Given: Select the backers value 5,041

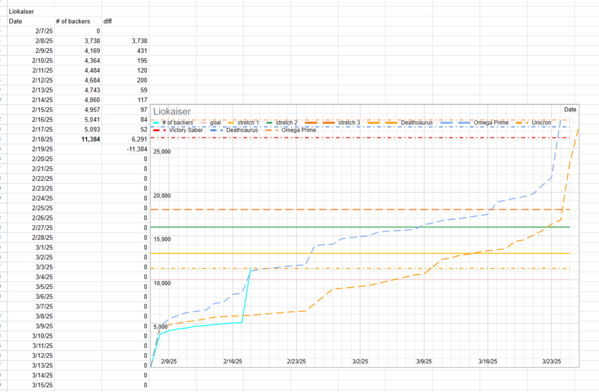Looking at the screenshot, I should click(92, 120).
